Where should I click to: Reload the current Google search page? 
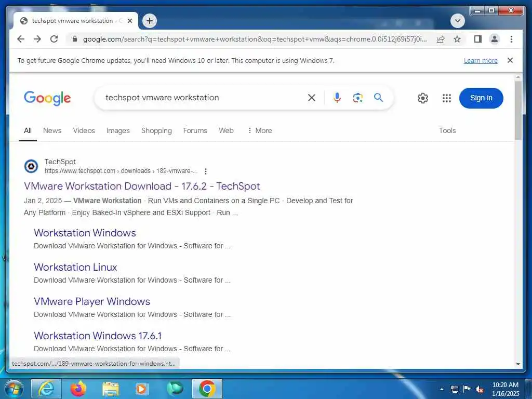point(54,39)
